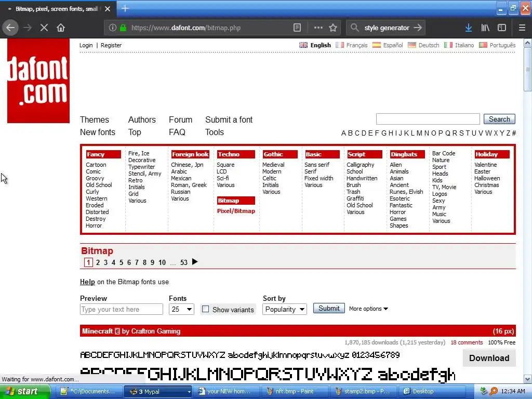Viewport: 532px width, 399px height.
Task: Open the Authors menu
Action: pos(142,120)
